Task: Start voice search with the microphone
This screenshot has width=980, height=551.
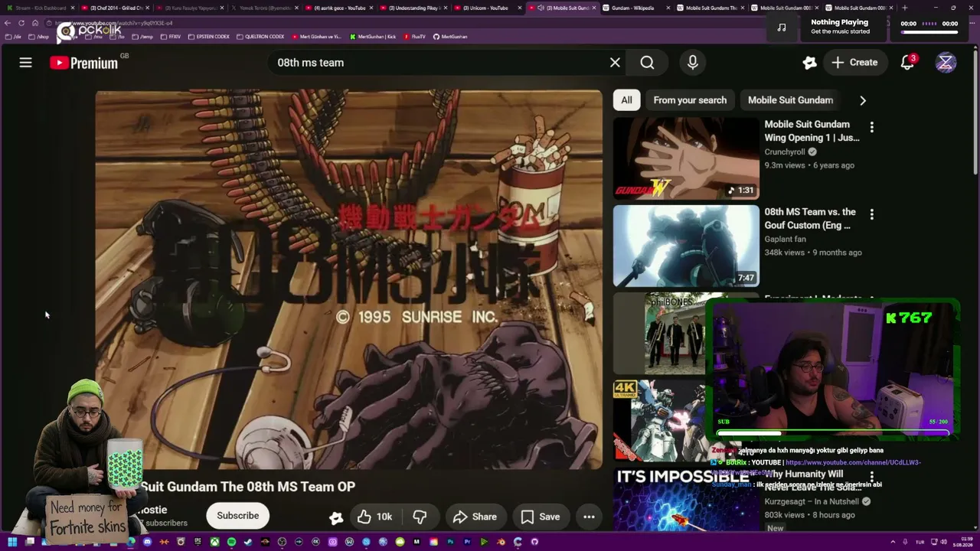Action: coord(693,63)
